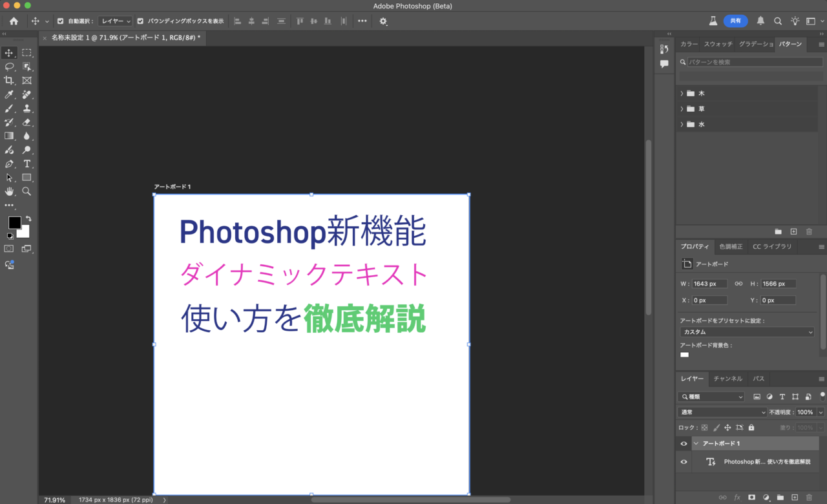
Task: Switch to the チャンネル tab
Action: coord(728,379)
